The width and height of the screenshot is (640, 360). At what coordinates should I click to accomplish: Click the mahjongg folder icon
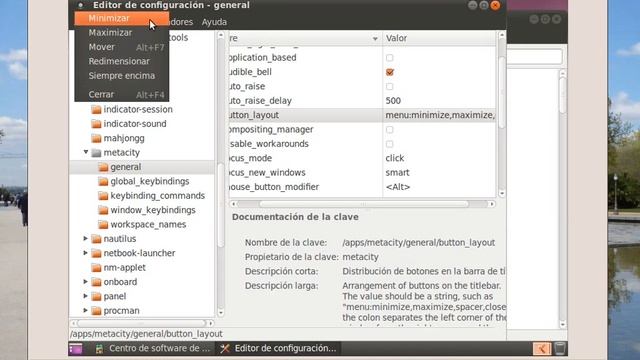pos(96,138)
